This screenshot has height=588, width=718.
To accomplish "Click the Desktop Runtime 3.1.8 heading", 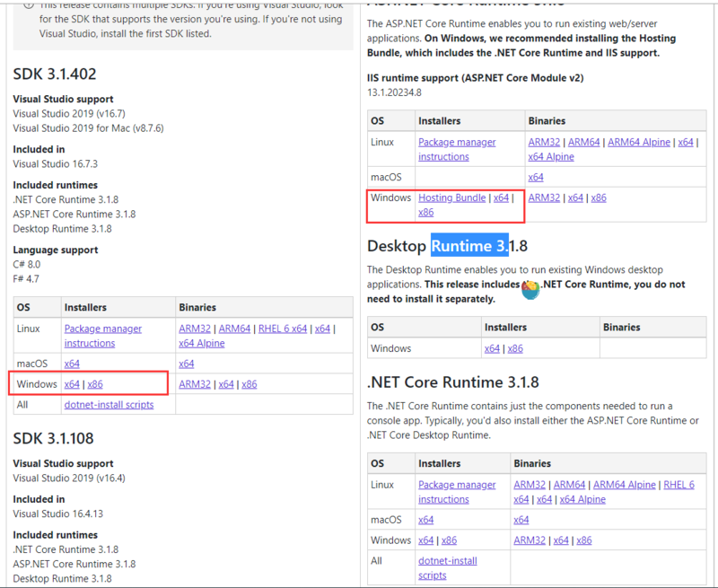I will pos(447,246).
